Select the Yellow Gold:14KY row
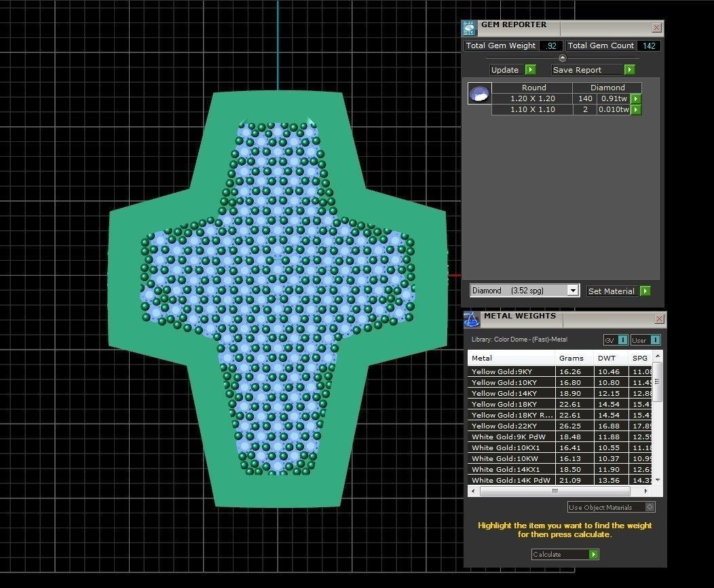The image size is (714, 588). (560, 393)
